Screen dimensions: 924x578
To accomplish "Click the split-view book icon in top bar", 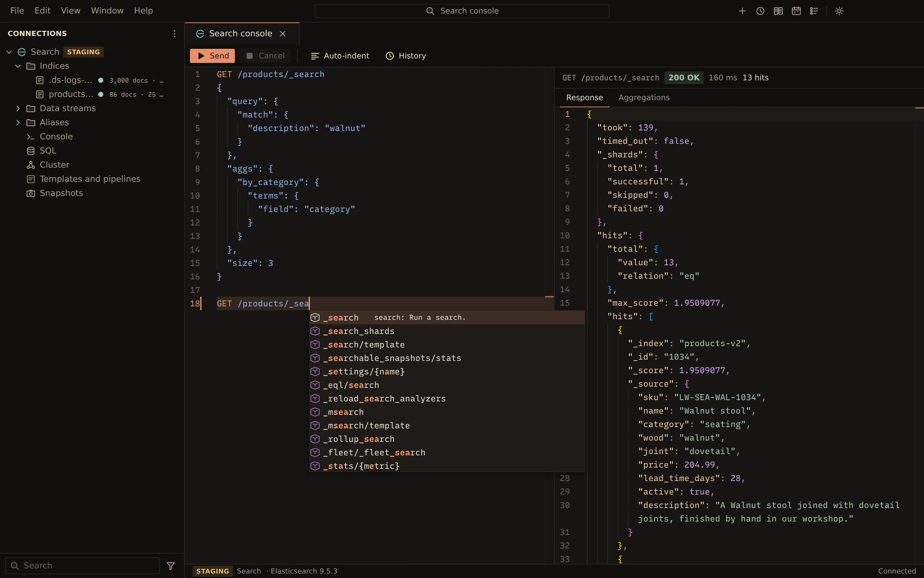I will coord(778,11).
